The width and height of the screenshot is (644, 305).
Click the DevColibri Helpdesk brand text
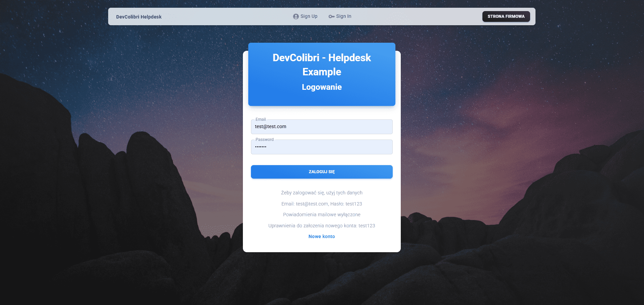point(138,16)
